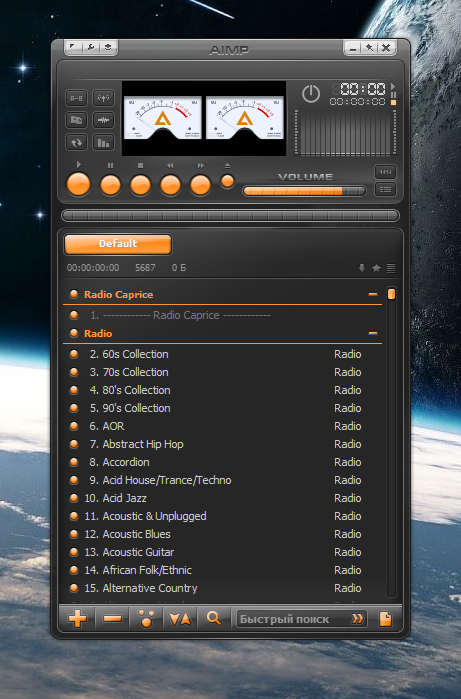
Task: Select the AOR station
Action: (223, 426)
